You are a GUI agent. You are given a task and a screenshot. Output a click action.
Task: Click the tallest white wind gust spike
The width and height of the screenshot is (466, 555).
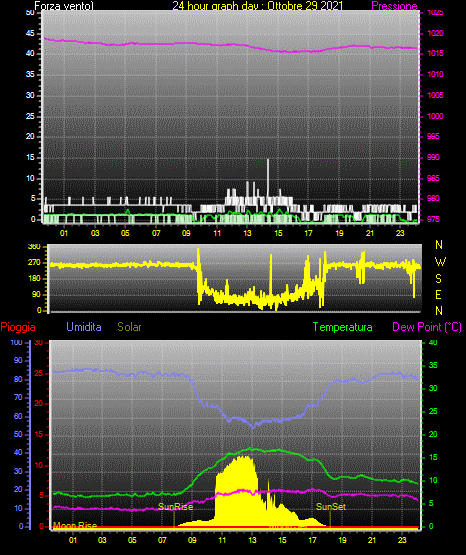(x=268, y=181)
